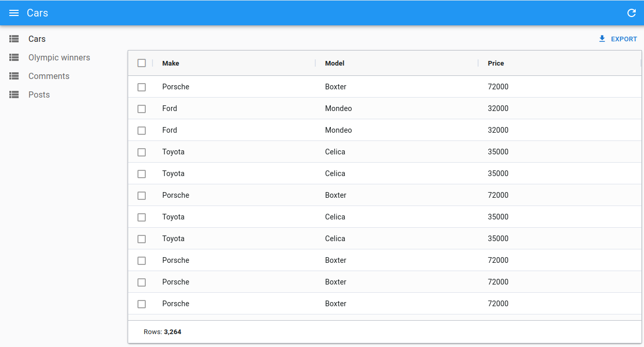Check the first Toyota Celica row checkbox
Viewport: 644px width, 347px height.
(142, 152)
